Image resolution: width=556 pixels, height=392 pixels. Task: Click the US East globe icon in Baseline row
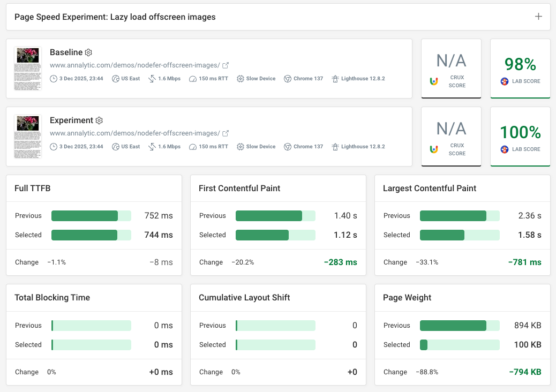click(x=116, y=79)
